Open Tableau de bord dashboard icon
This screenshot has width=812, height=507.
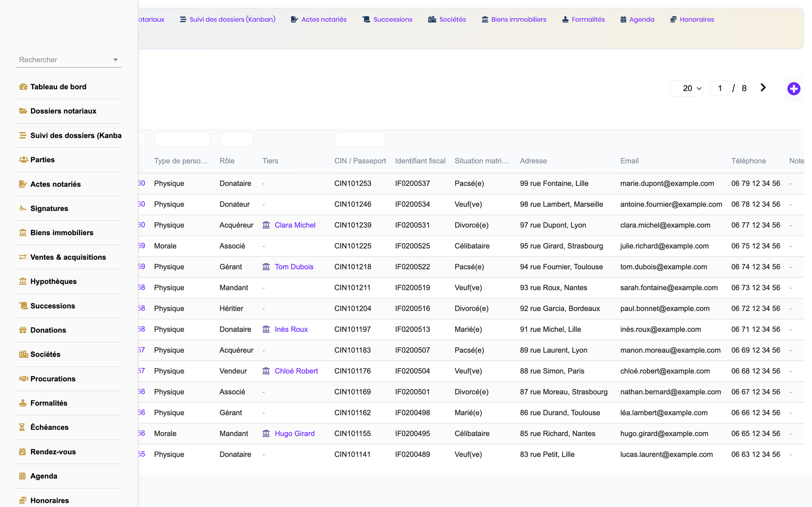click(23, 87)
